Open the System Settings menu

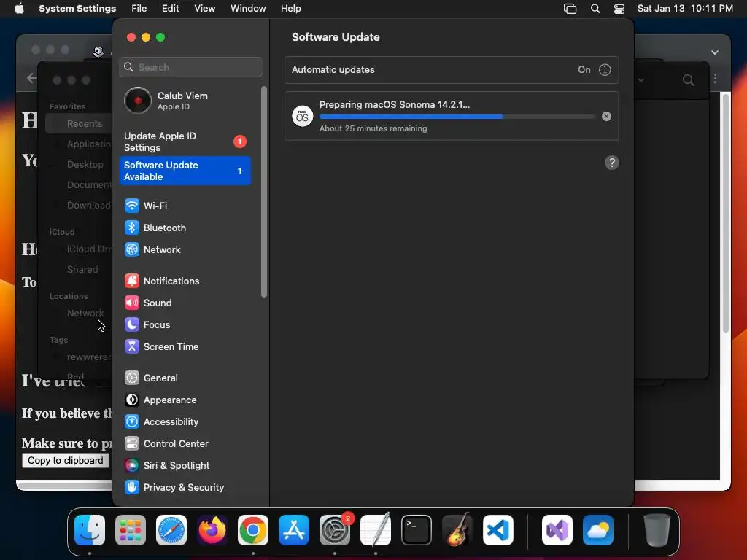[x=77, y=9]
